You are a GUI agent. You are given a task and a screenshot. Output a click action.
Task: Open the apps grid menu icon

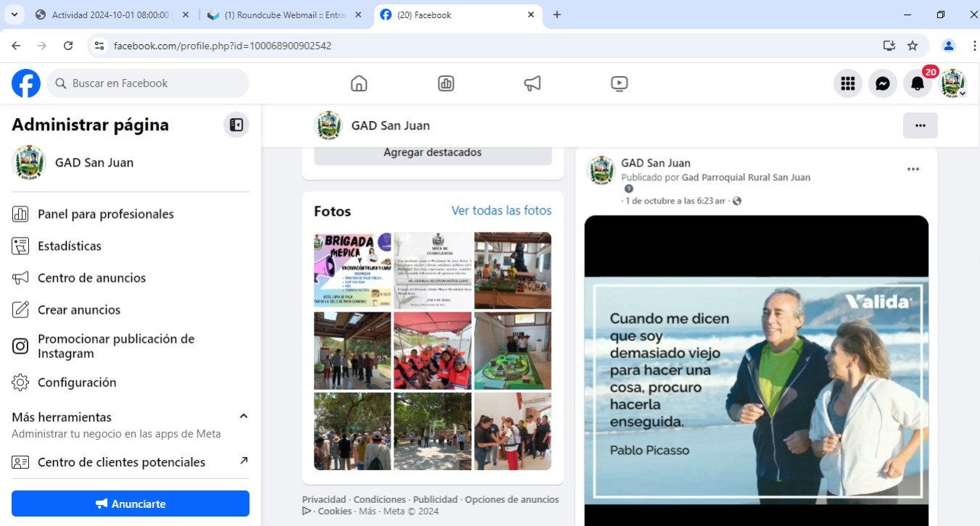click(x=847, y=84)
